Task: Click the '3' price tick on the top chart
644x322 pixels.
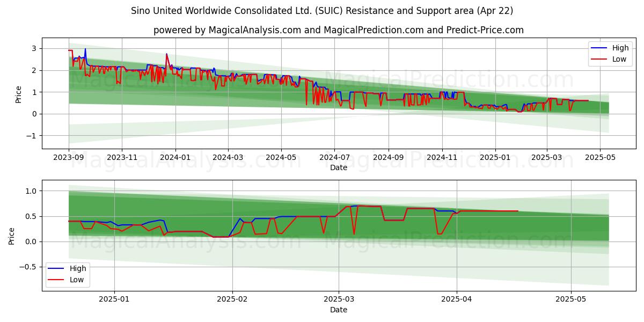Action: point(34,48)
